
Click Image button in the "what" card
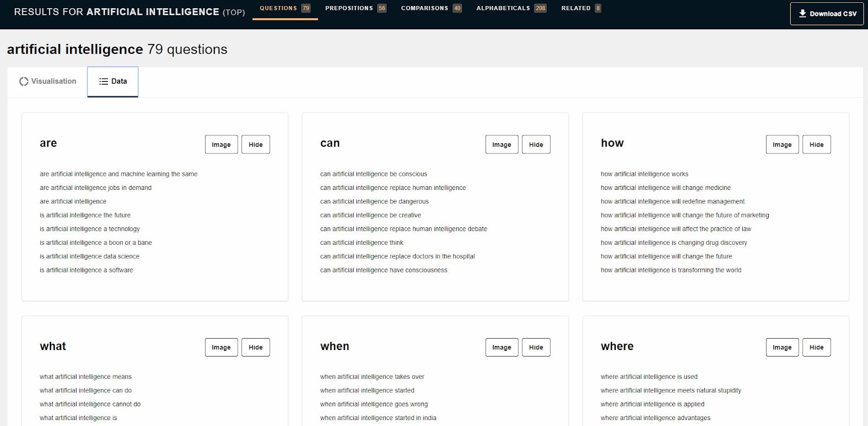pyautogui.click(x=221, y=347)
